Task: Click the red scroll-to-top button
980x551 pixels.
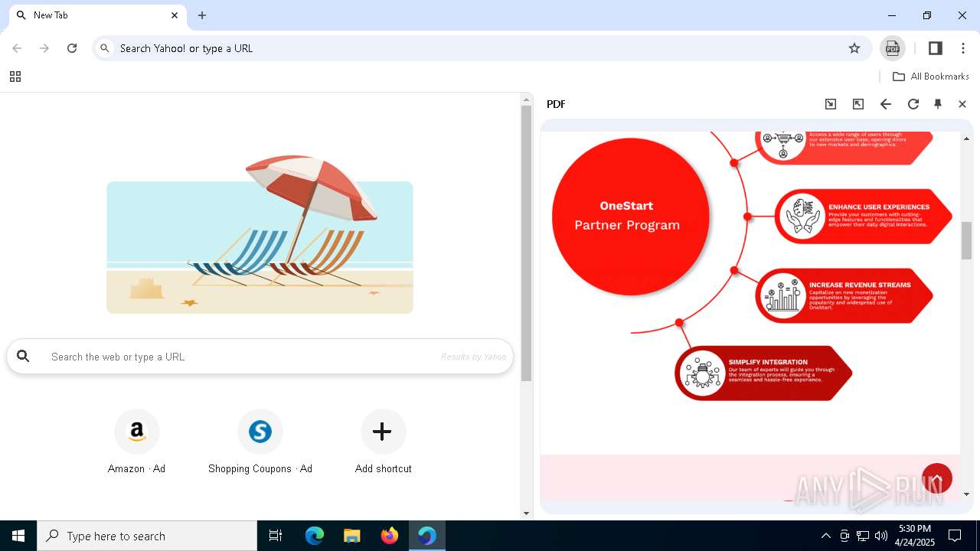Action: [936, 479]
